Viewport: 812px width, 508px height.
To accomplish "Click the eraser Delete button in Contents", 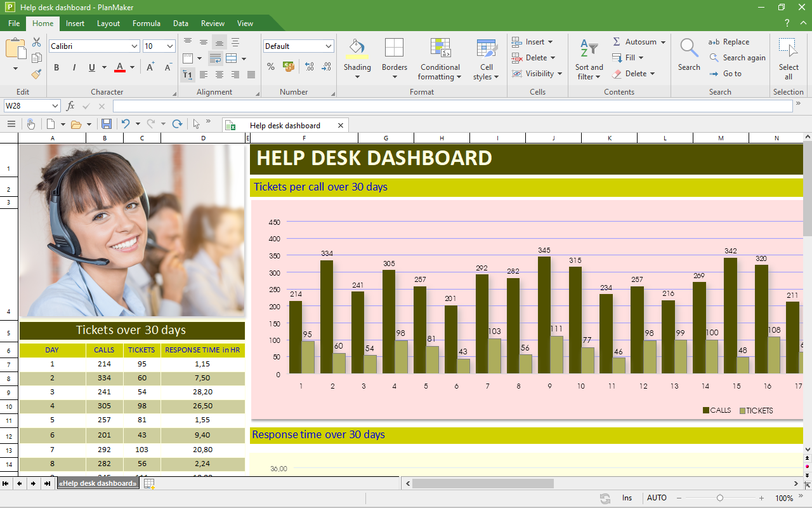I will [x=634, y=74].
